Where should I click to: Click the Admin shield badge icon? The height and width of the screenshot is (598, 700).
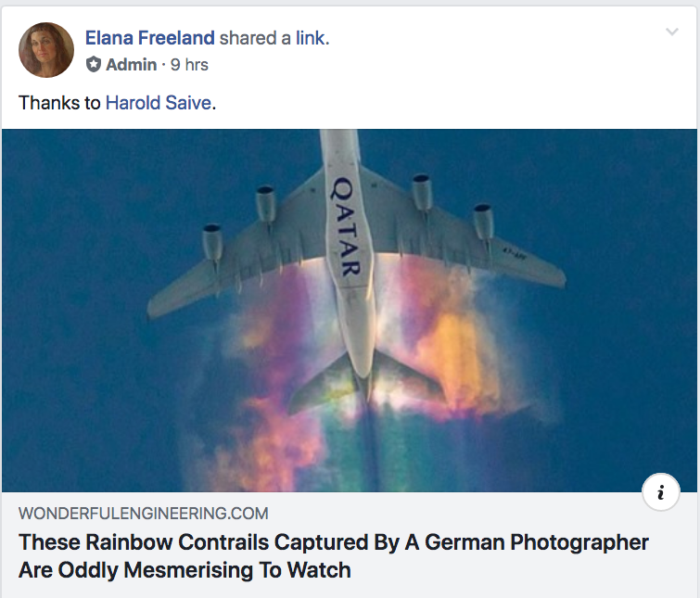point(93,65)
